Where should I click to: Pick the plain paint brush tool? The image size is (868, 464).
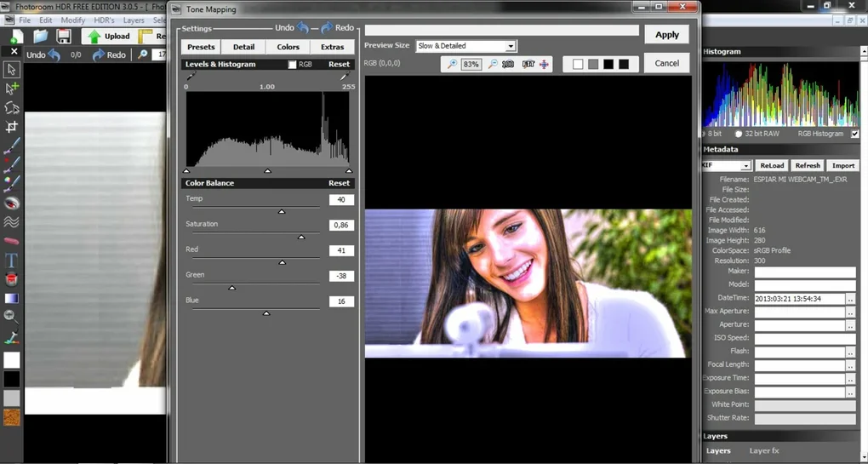[x=12, y=146]
